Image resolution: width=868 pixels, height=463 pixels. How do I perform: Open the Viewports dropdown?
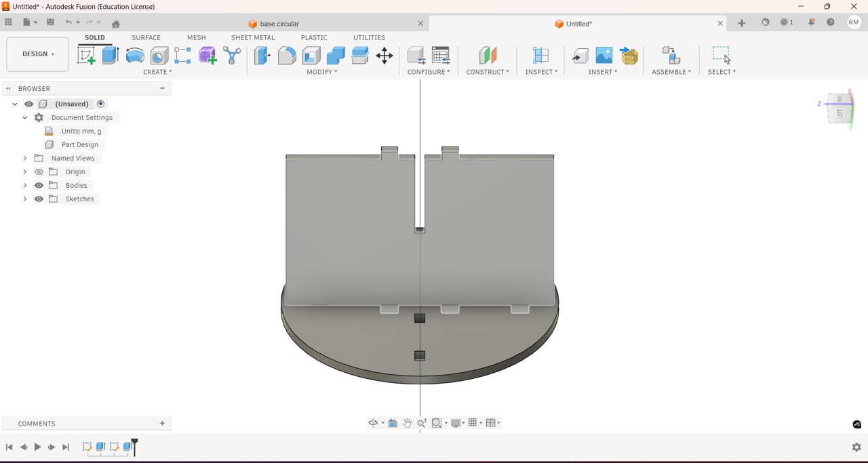click(494, 423)
